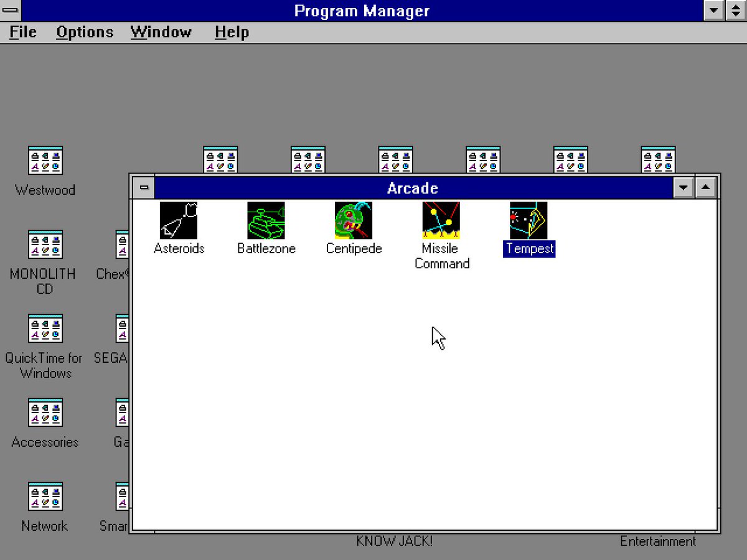This screenshot has width=747, height=560.
Task: Restore the Program Manager window size
Action: [x=735, y=11]
